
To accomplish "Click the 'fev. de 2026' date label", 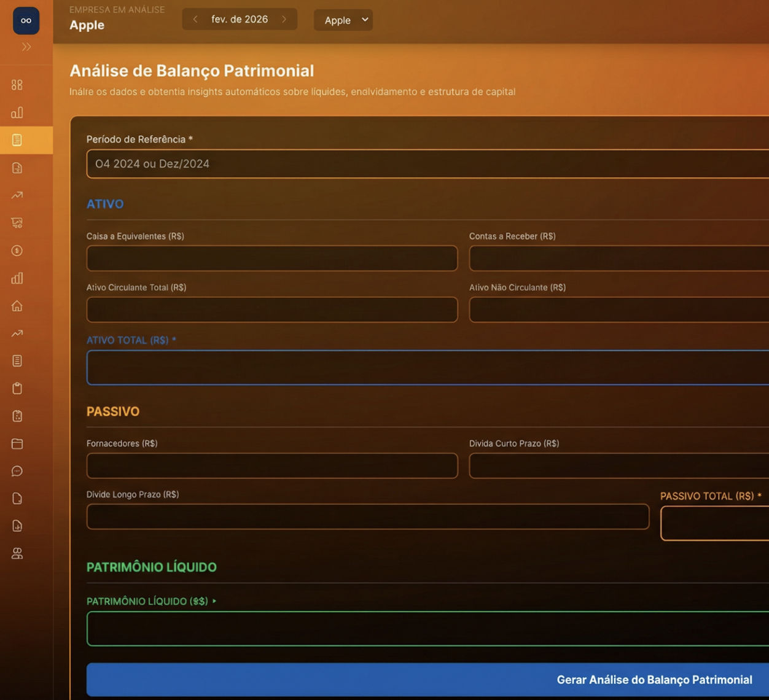I will 240,20.
